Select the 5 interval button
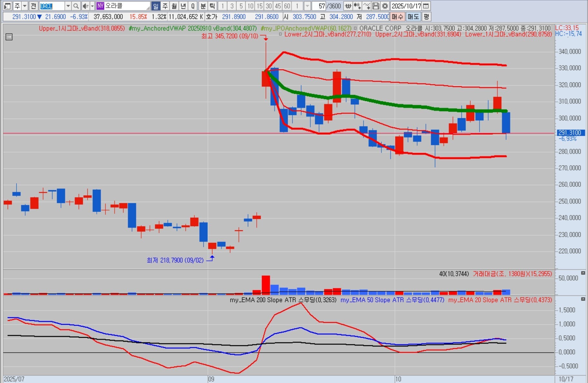The width and height of the screenshot is (588, 383). (241, 6)
